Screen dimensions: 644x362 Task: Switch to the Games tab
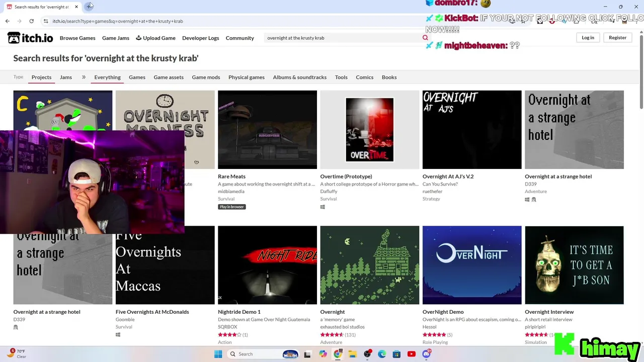point(137,77)
